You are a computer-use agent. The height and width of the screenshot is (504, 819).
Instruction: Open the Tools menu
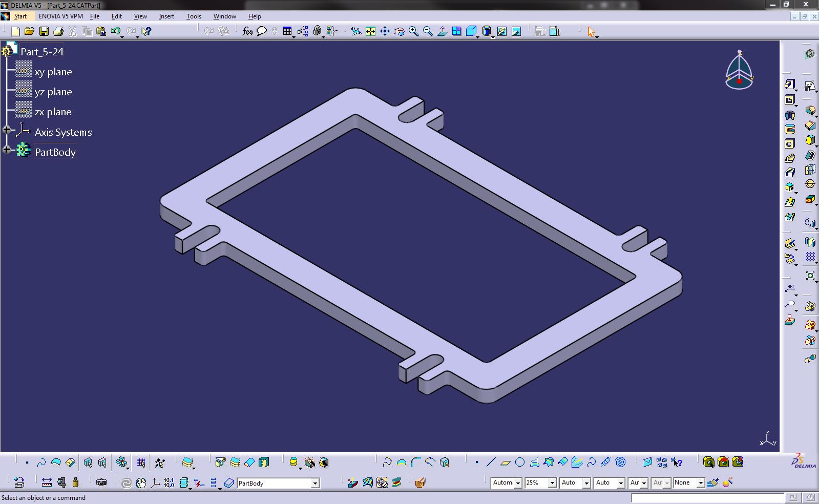[x=194, y=16]
